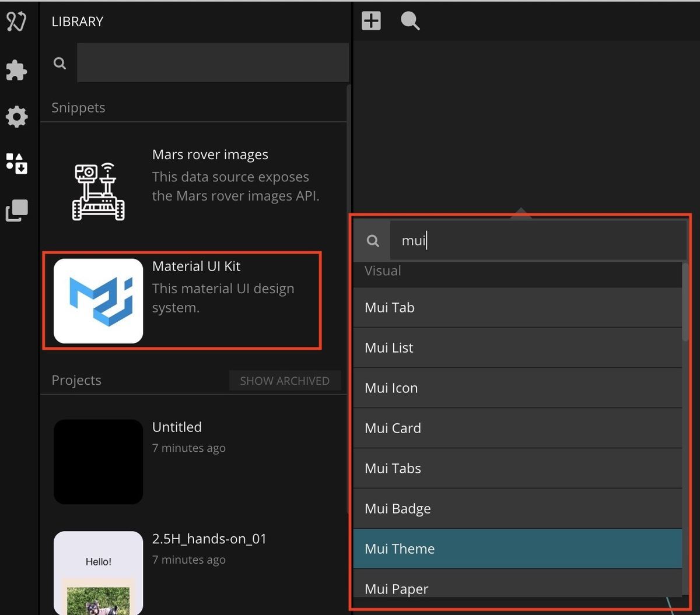
Task: Click the Material UI Kit title
Action: pyautogui.click(x=196, y=266)
